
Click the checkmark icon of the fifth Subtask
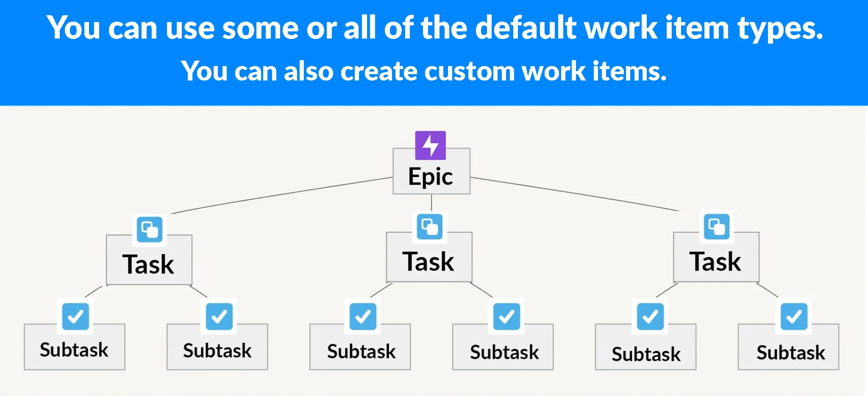pos(650,316)
